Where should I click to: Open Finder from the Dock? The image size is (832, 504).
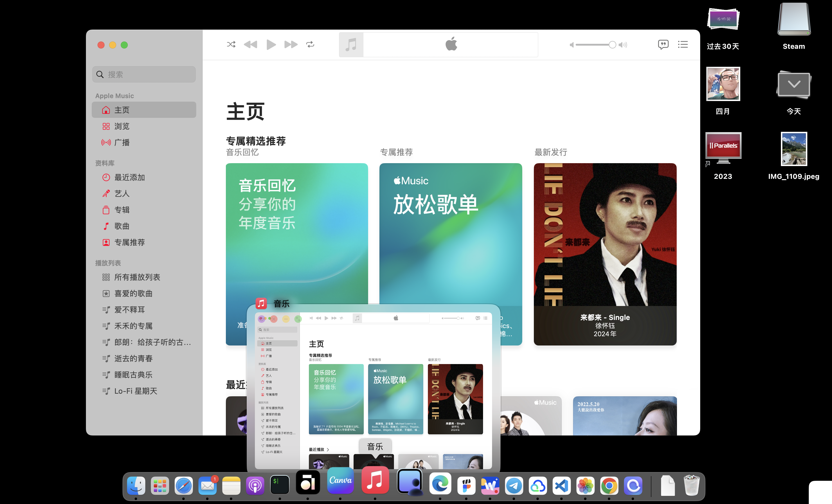(136, 486)
